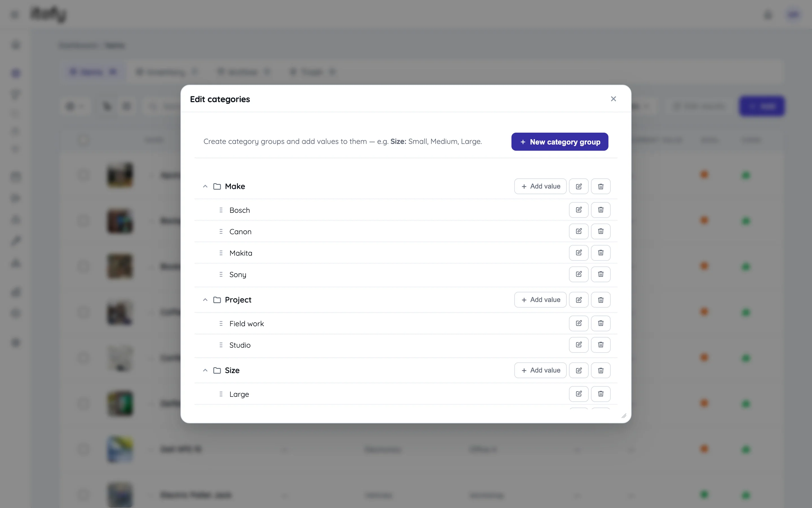Edit the Studio value
Image resolution: width=812 pixels, height=508 pixels.
click(x=579, y=345)
